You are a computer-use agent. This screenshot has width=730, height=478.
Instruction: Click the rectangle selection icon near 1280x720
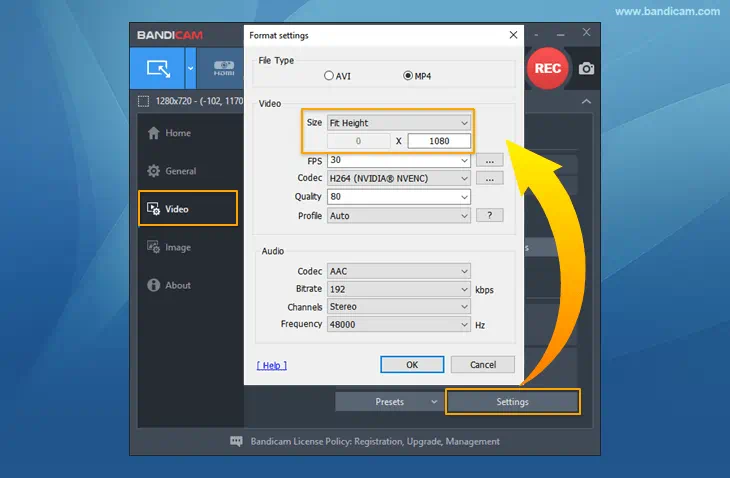tap(143, 101)
